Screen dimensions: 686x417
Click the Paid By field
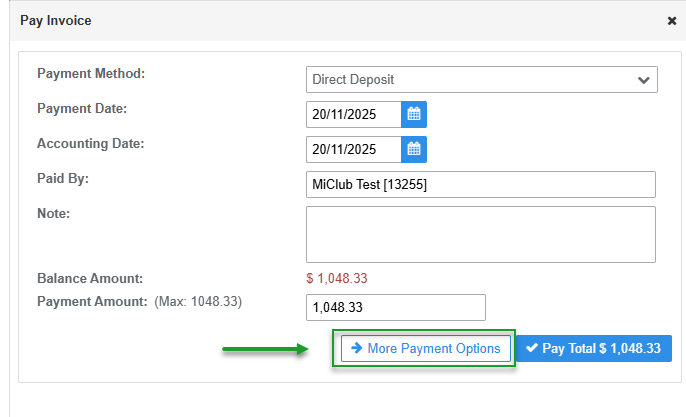481,184
